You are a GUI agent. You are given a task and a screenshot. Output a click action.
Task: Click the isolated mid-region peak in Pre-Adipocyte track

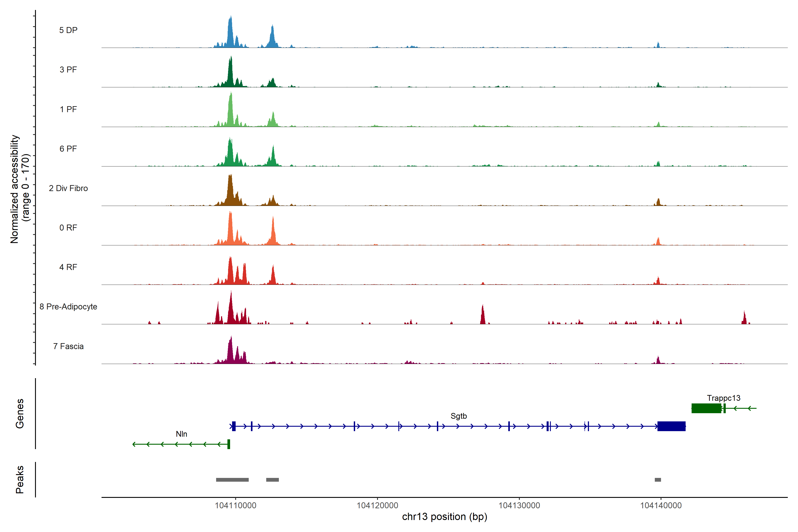[x=483, y=315]
